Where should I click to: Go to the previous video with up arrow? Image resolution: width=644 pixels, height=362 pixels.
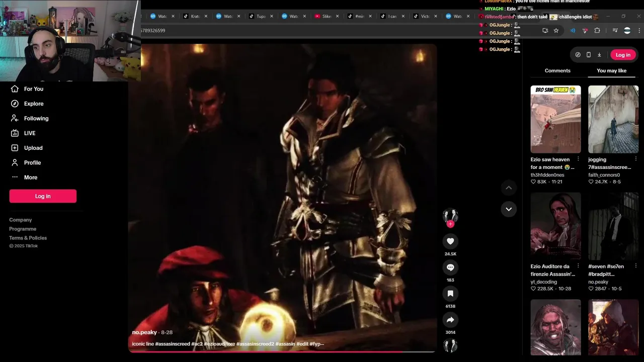509,188
